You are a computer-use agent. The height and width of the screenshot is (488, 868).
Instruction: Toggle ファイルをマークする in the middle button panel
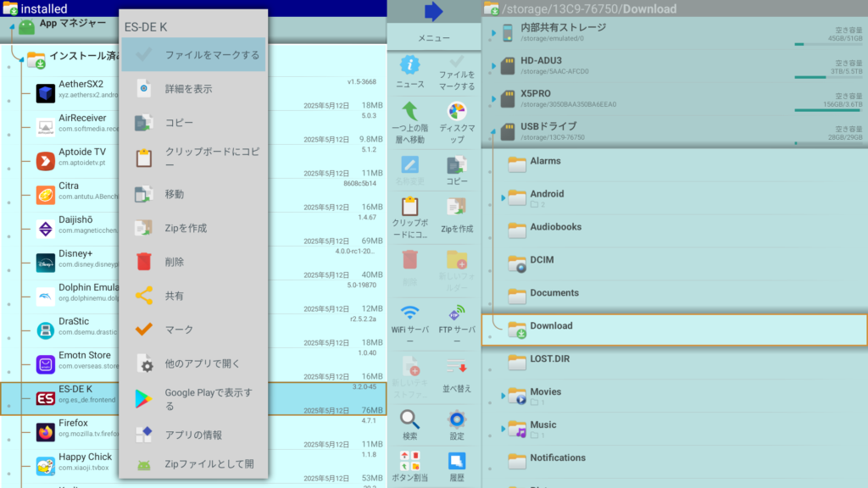tap(457, 71)
